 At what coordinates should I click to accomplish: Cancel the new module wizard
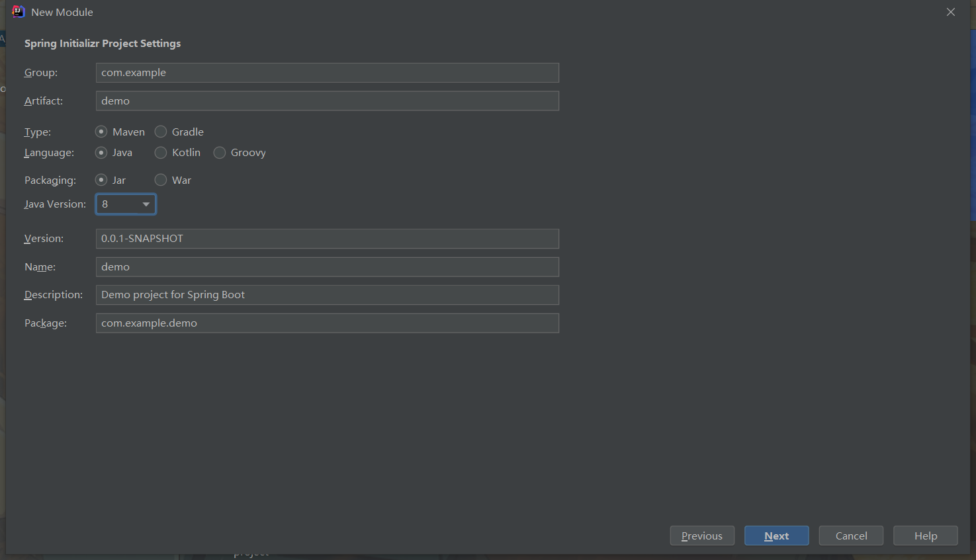(851, 536)
